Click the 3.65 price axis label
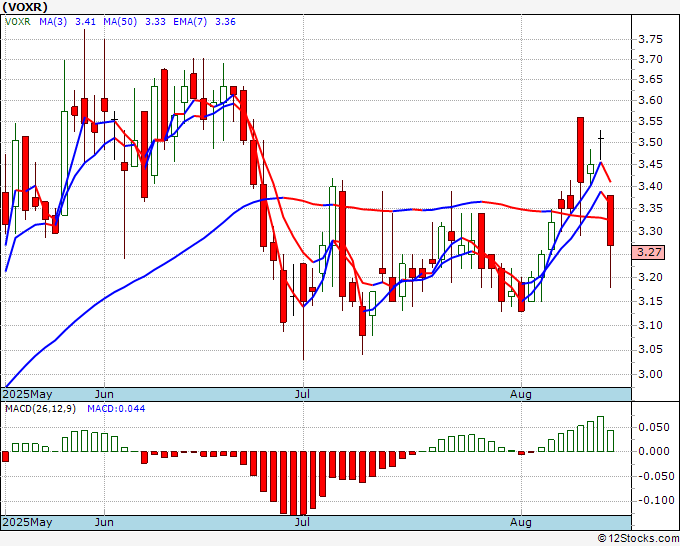This screenshot has width=680, height=546. [x=651, y=79]
